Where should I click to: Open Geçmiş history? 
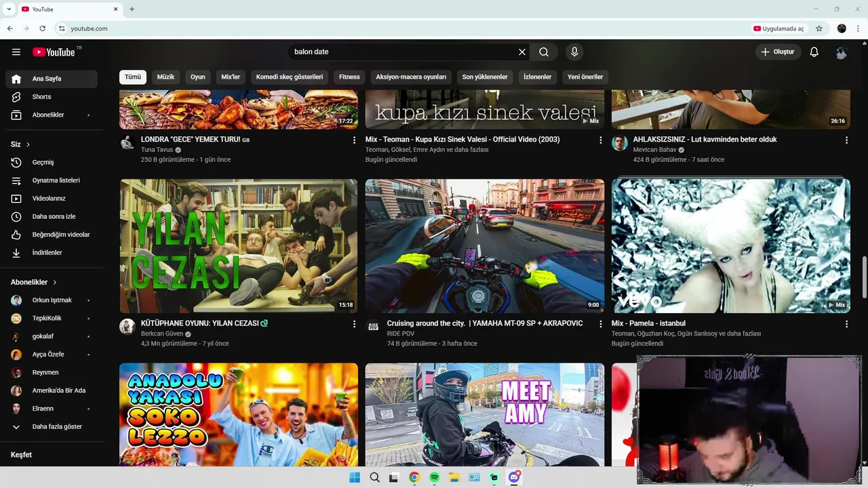[x=52, y=163]
